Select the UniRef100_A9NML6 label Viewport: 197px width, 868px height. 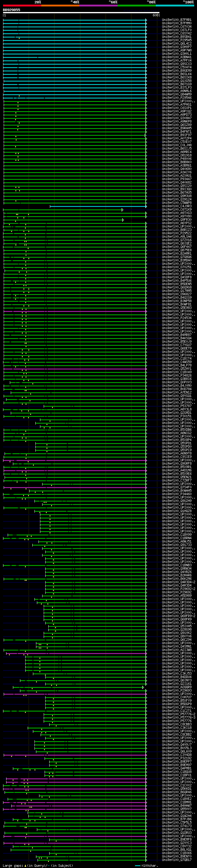(x=176, y=91)
